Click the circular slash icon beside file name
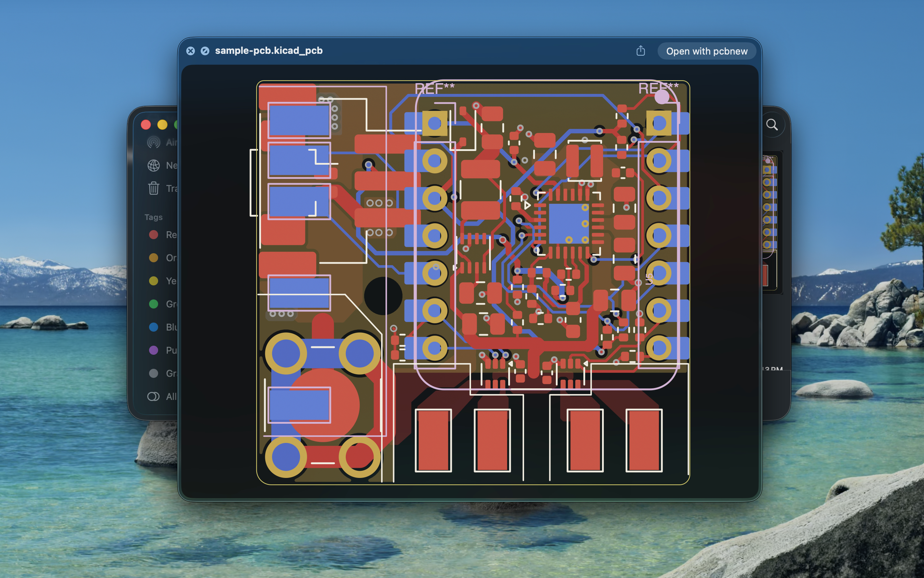 [x=205, y=51]
